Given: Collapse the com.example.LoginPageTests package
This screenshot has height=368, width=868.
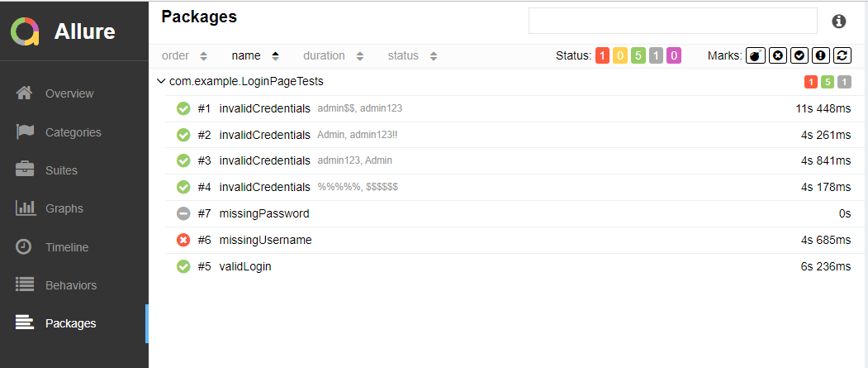Looking at the screenshot, I should point(160,82).
